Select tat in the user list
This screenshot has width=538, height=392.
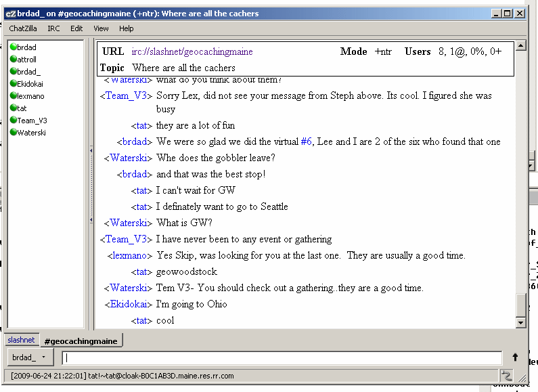coord(22,108)
